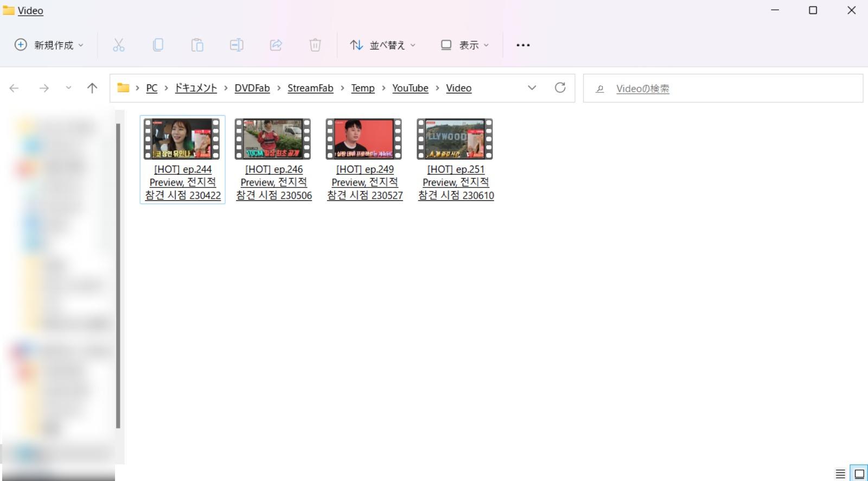The width and height of the screenshot is (868, 481).
Task: Close the Video window
Action: click(x=851, y=10)
